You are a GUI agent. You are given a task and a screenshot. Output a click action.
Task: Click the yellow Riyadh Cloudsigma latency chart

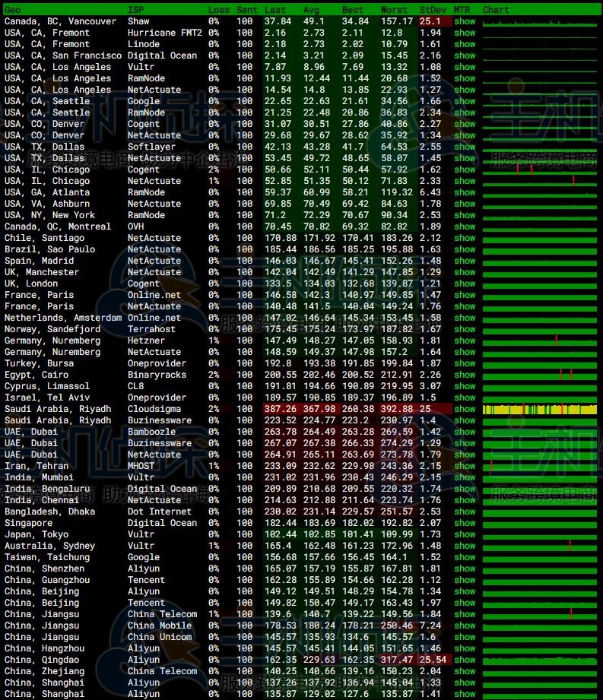(x=540, y=409)
